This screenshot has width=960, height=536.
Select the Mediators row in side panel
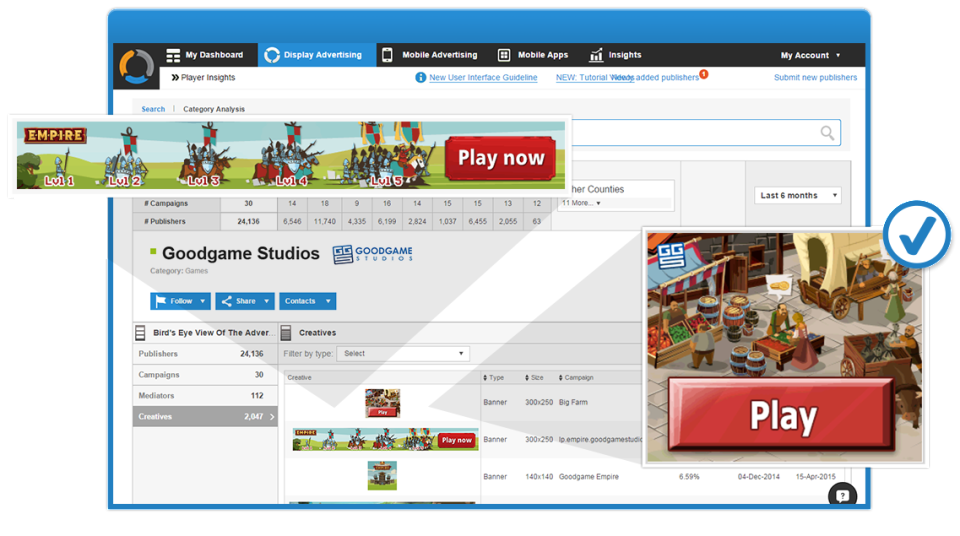pyautogui.click(x=205, y=396)
